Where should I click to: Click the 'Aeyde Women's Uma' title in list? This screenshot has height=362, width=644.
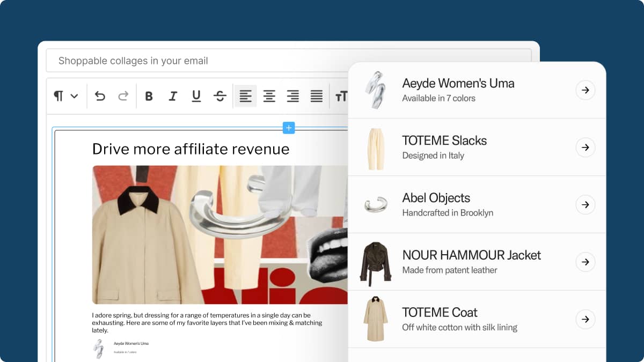(x=458, y=83)
